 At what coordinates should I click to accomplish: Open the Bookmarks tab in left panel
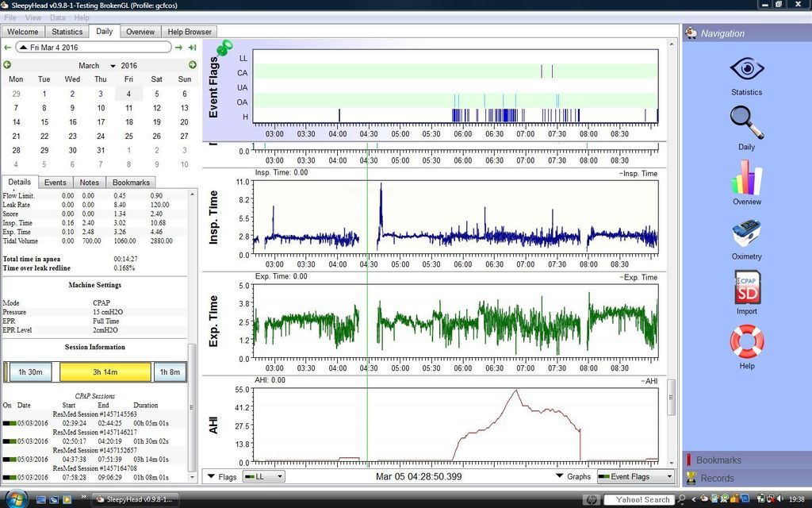click(131, 183)
